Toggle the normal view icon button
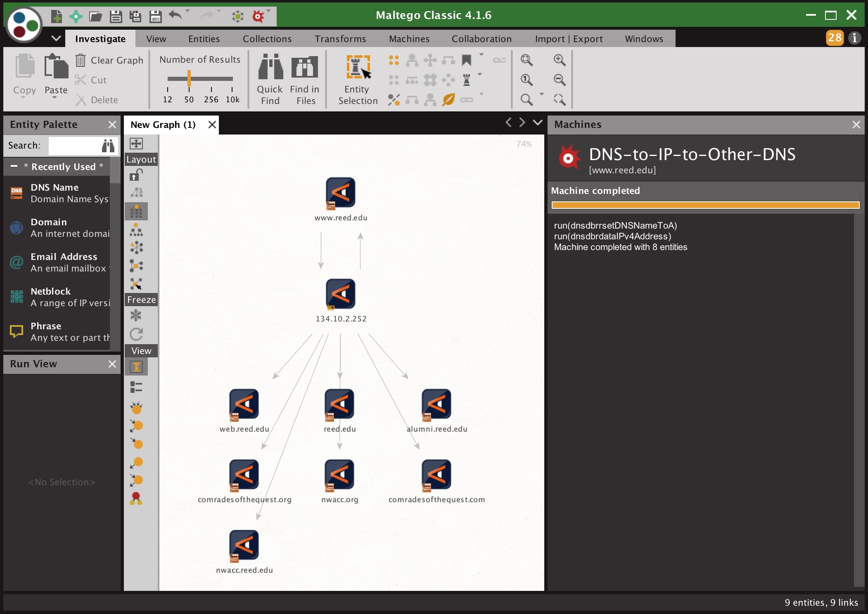The image size is (868, 614). tap(136, 367)
